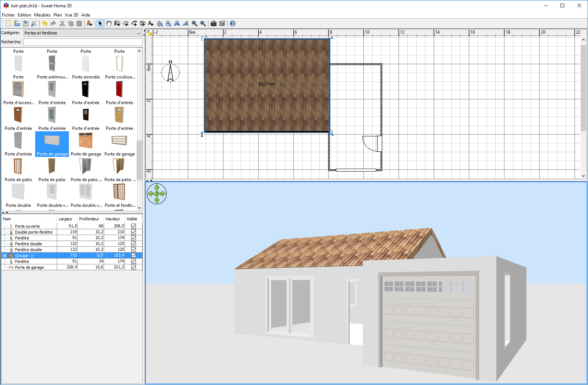Sort furniture by Nom column header

point(29,219)
